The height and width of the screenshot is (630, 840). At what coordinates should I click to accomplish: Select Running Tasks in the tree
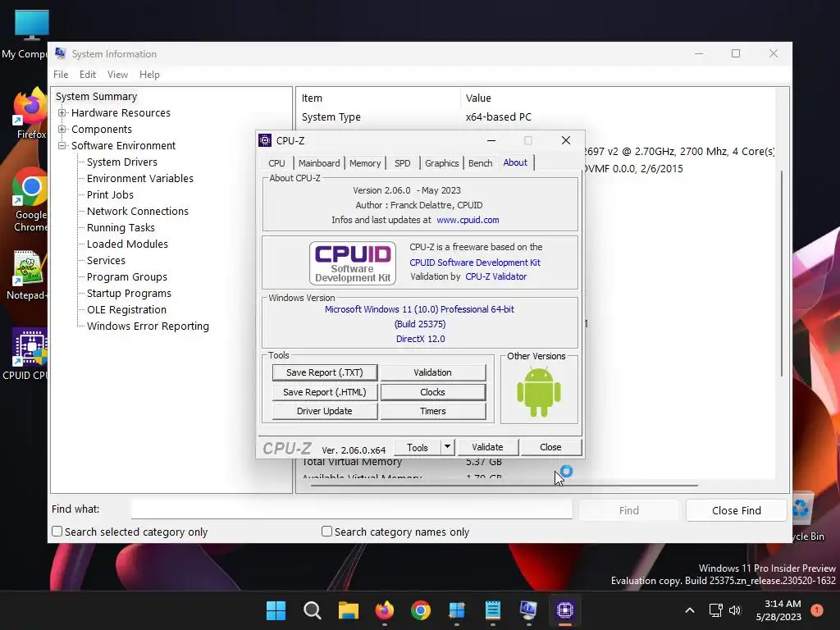[121, 228]
